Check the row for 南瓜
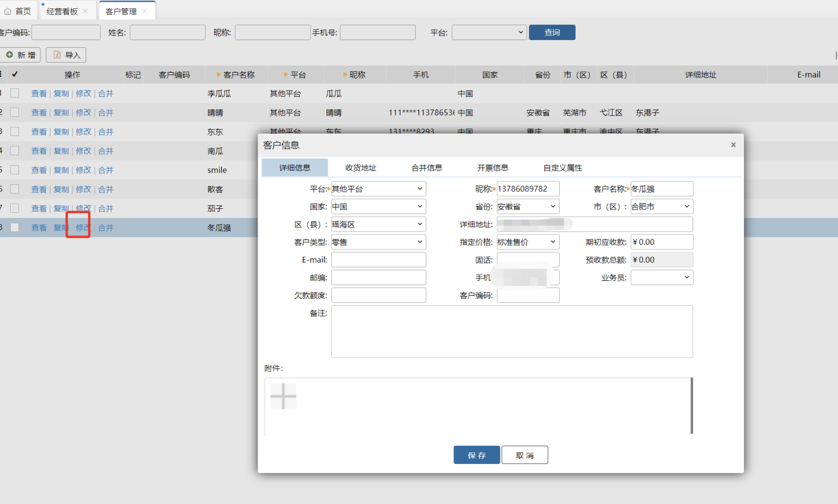This screenshot has width=838, height=504. coord(15,150)
